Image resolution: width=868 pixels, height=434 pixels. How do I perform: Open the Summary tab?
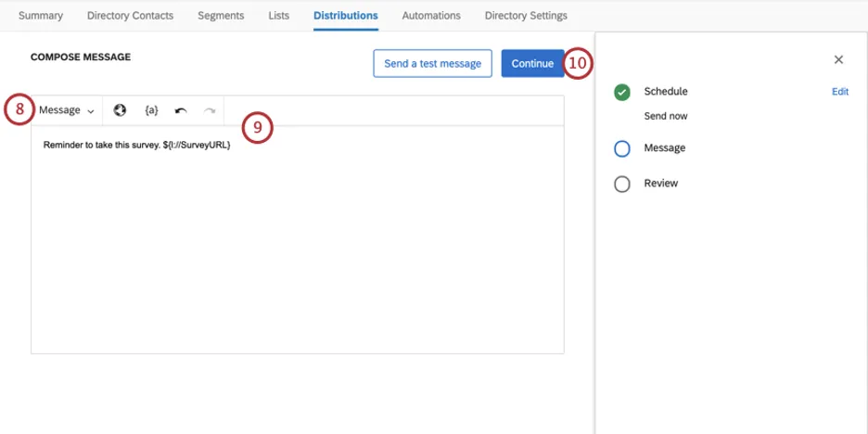41,16
